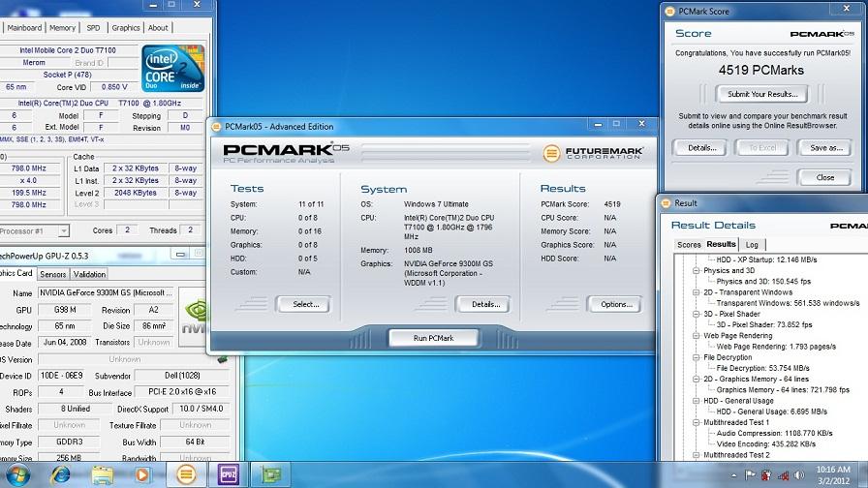Show hidden tray icons arrow
The width and height of the screenshot is (868, 488).
click(x=734, y=475)
